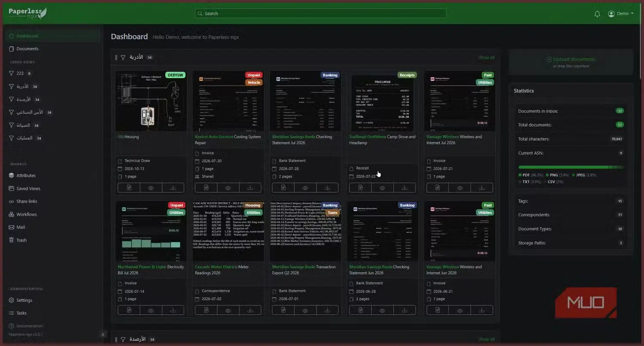The image size is (644, 346).
Task: Download Checking Statement Jul 2026
Action: [x=327, y=188]
